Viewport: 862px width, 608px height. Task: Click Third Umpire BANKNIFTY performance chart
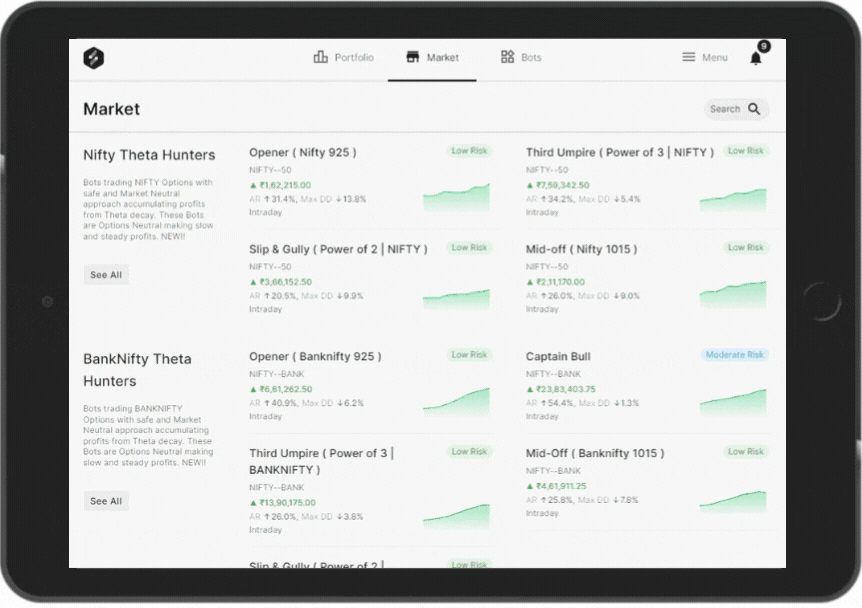(x=456, y=516)
